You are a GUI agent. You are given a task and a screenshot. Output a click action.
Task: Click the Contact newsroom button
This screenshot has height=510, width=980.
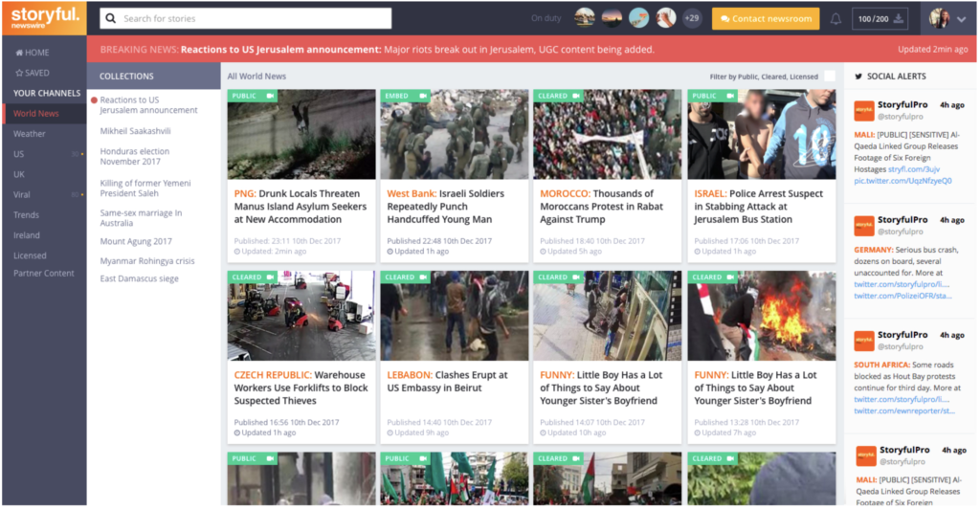pyautogui.click(x=766, y=19)
